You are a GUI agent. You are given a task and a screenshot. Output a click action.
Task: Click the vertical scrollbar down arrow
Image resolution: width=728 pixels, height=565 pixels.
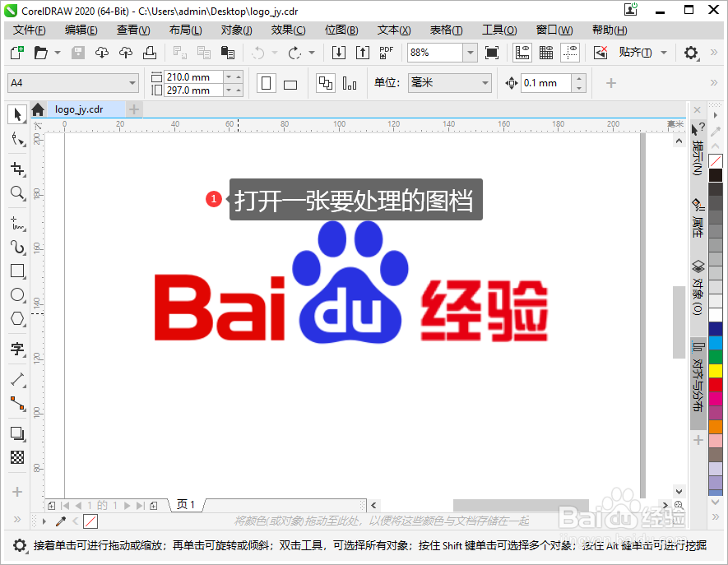(679, 491)
